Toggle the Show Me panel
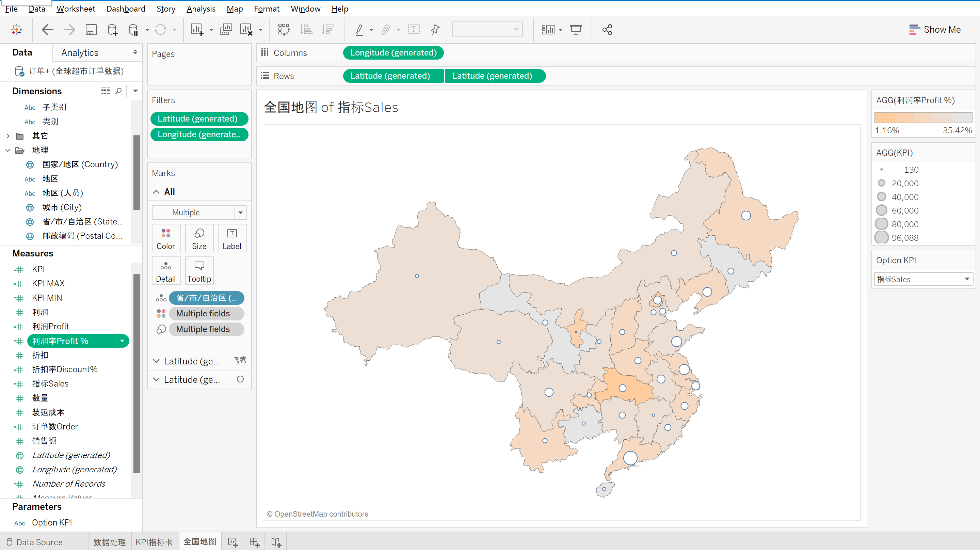The width and height of the screenshot is (980, 550). click(935, 30)
